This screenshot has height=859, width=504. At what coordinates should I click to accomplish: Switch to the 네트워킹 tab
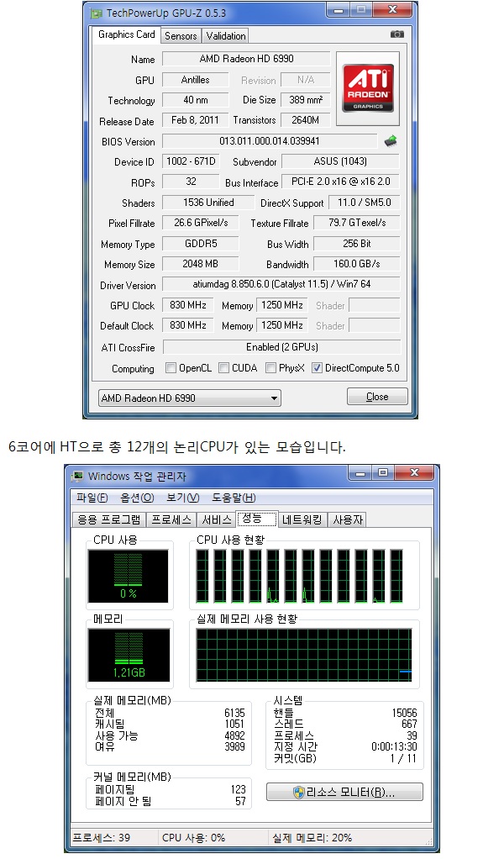click(302, 519)
